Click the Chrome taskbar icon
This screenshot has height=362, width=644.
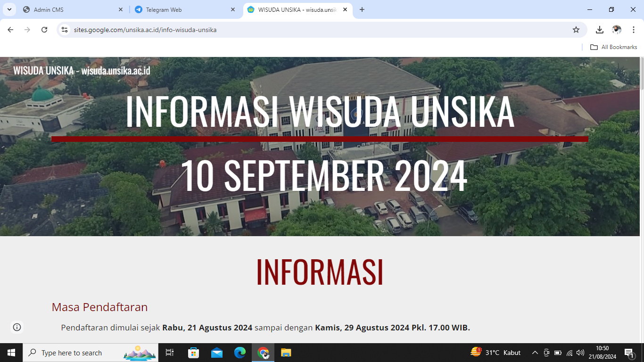click(x=263, y=353)
